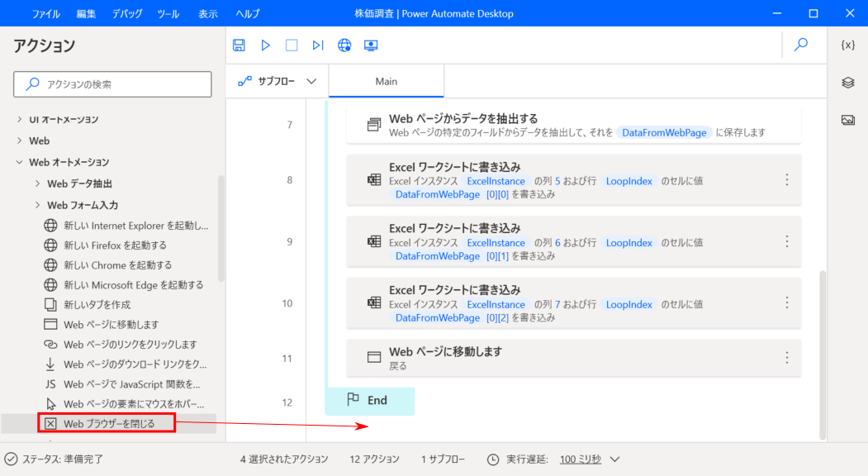The height and width of the screenshot is (476, 868).
Task: Expand Web フォーム入力 subgroup
Action: [x=38, y=205]
